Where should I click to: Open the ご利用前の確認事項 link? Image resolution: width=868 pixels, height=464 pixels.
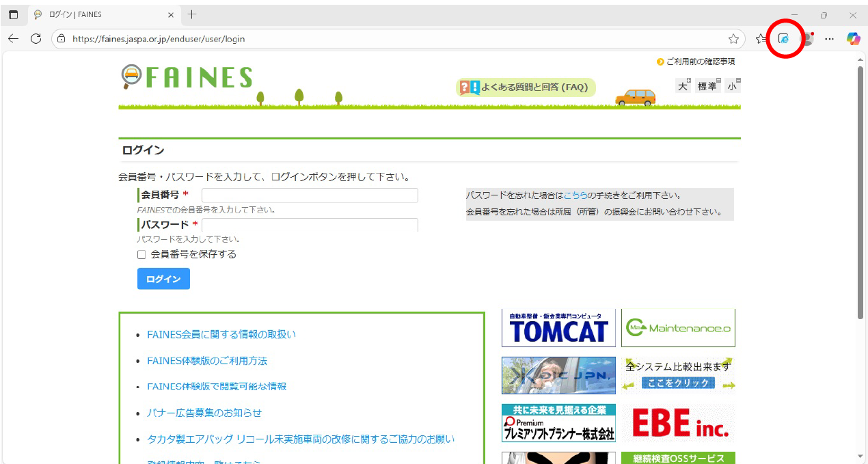tap(700, 61)
